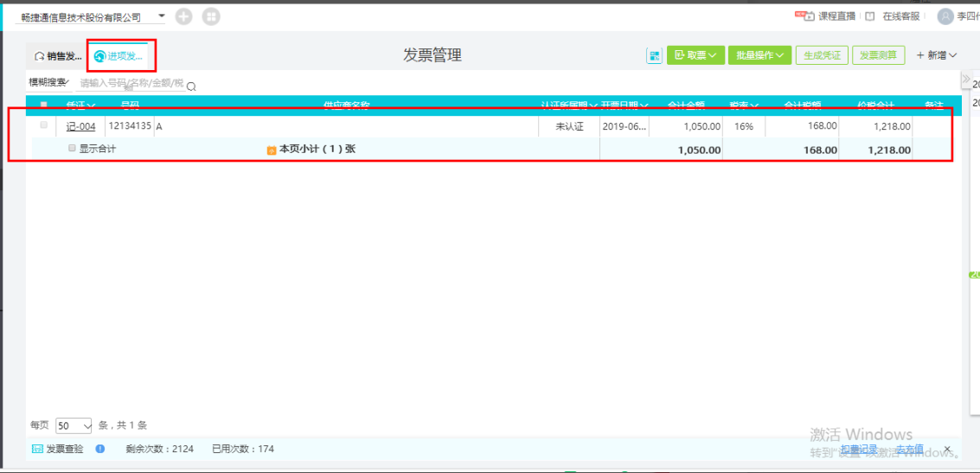The width and height of the screenshot is (980, 473).
Task: Select invoice number 12134135 cell
Action: (x=130, y=125)
